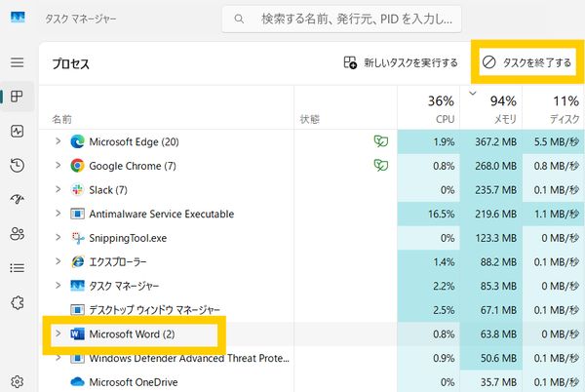Click the 2.5% CPU value
Screen dimensions: 585x392
tap(444, 310)
